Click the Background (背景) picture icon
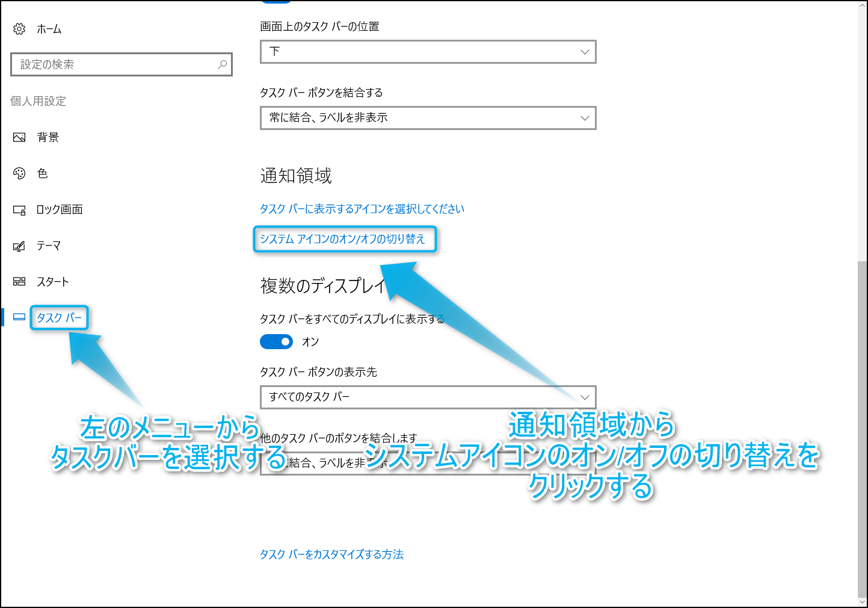Viewport: 868px width, 608px height. pyautogui.click(x=19, y=137)
